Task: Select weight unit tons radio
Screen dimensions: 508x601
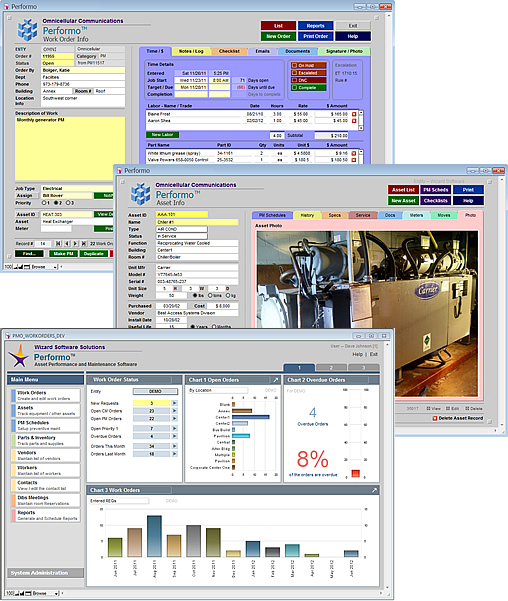Action: [x=210, y=296]
